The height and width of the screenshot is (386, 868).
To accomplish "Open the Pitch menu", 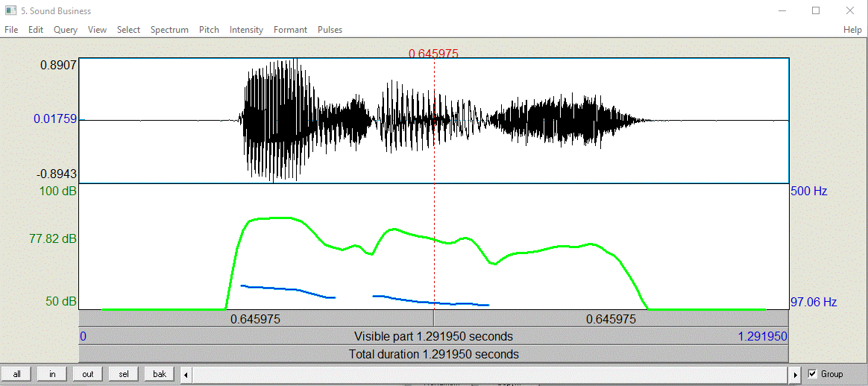I will click(209, 30).
